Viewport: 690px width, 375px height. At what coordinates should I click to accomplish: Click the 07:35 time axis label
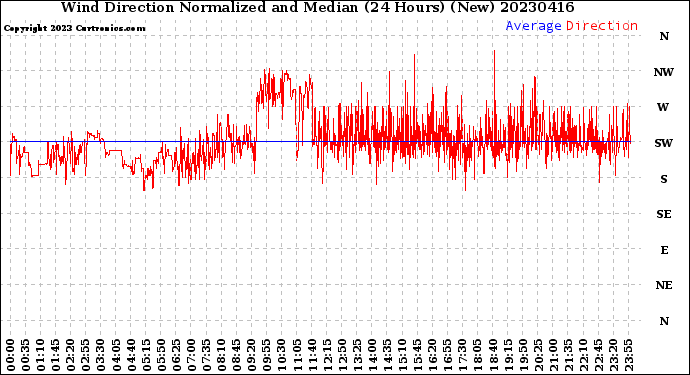207,356
